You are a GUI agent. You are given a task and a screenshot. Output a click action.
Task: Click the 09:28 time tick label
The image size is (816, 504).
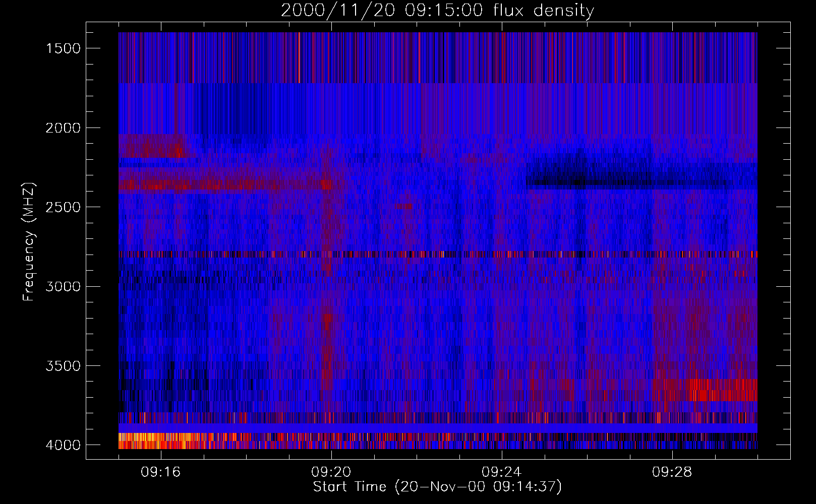click(672, 472)
